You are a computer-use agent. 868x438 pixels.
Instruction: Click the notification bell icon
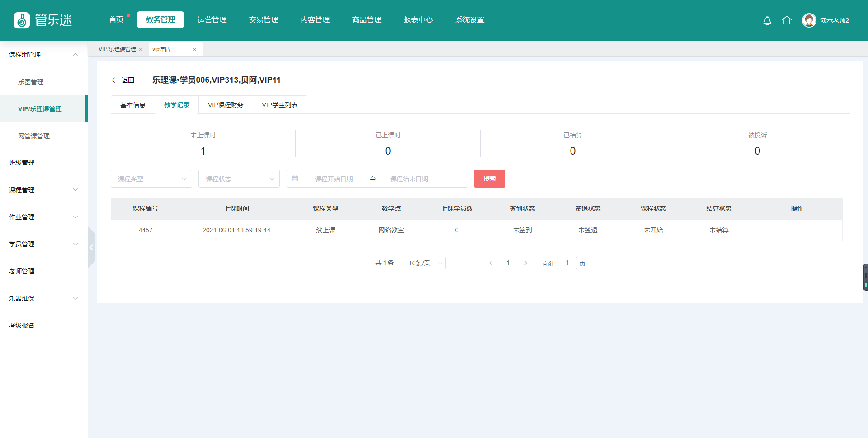click(x=767, y=20)
